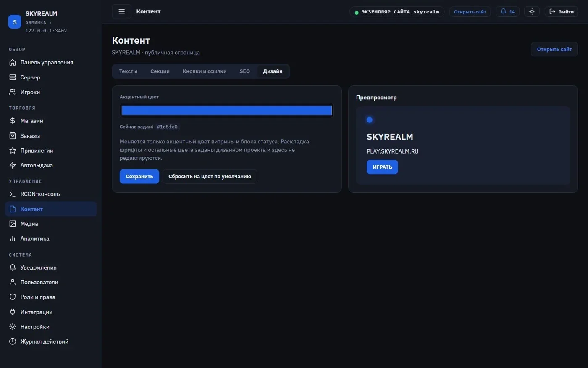Click the bell icon beside Уведомления
The height and width of the screenshot is (368, 588).
(13, 267)
